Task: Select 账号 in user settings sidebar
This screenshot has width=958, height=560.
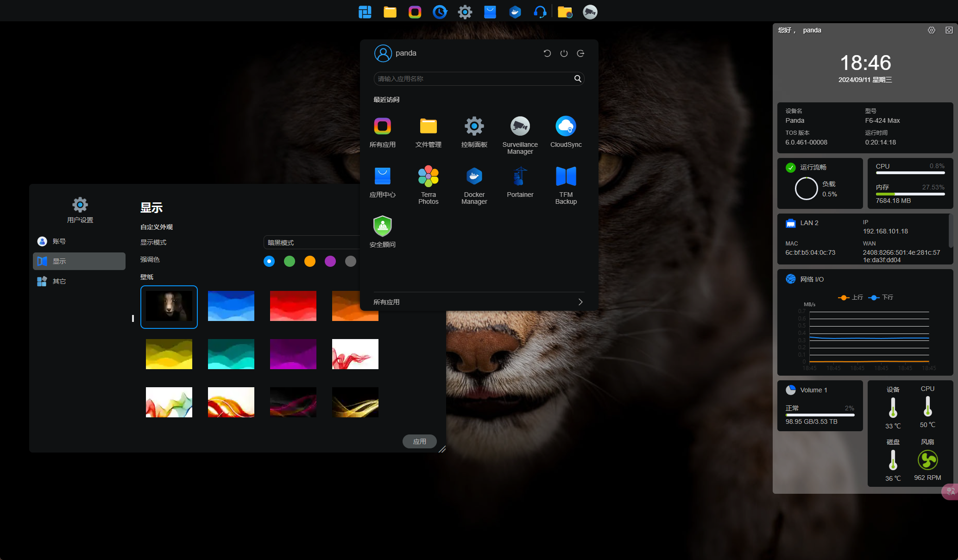Action: [x=79, y=241]
